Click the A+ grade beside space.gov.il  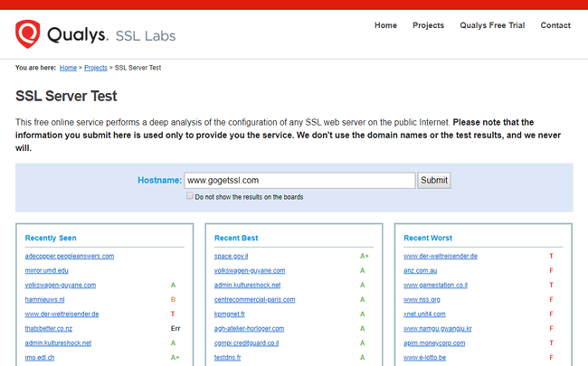point(365,257)
